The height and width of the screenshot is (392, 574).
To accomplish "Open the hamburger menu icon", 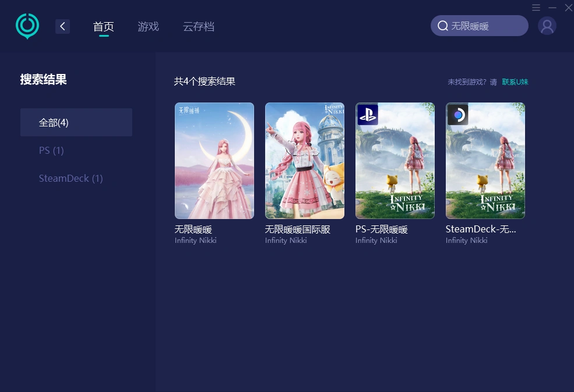I will point(536,8).
